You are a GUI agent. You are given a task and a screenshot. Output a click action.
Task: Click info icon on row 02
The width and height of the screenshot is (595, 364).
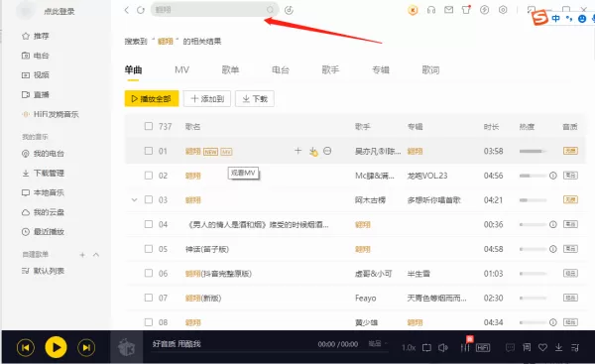(553, 176)
